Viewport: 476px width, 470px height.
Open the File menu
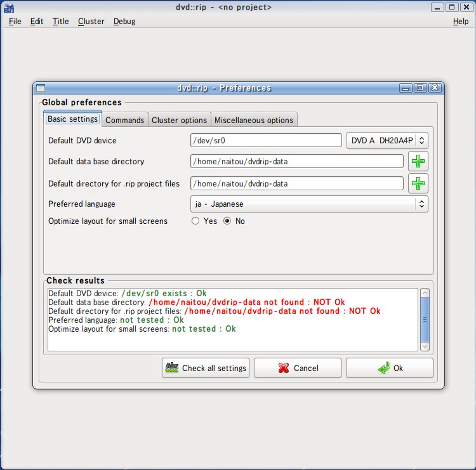(15, 22)
